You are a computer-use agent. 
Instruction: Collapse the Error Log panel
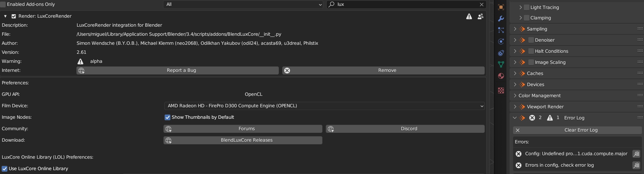[x=515, y=118]
